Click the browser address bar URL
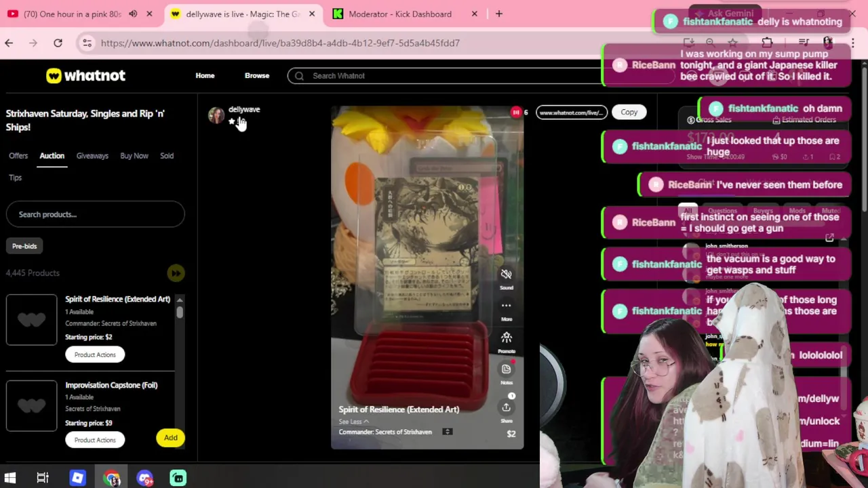The width and height of the screenshot is (868, 488). click(x=280, y=43)
